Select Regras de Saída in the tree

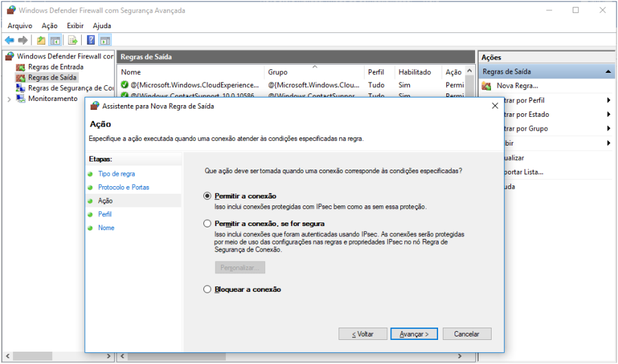pos(52,78)
